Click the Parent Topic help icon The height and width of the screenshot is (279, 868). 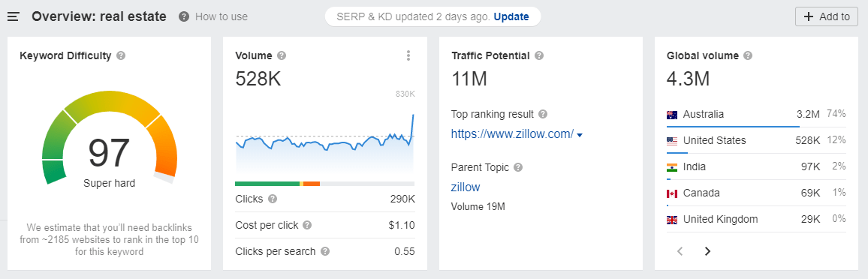click(518, 167)
